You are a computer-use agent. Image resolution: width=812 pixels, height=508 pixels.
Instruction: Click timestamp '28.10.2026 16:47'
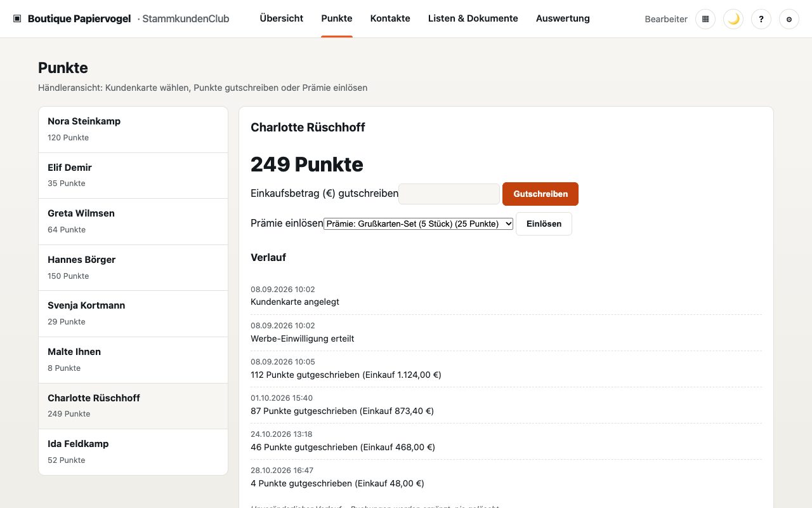coord(282,471)
